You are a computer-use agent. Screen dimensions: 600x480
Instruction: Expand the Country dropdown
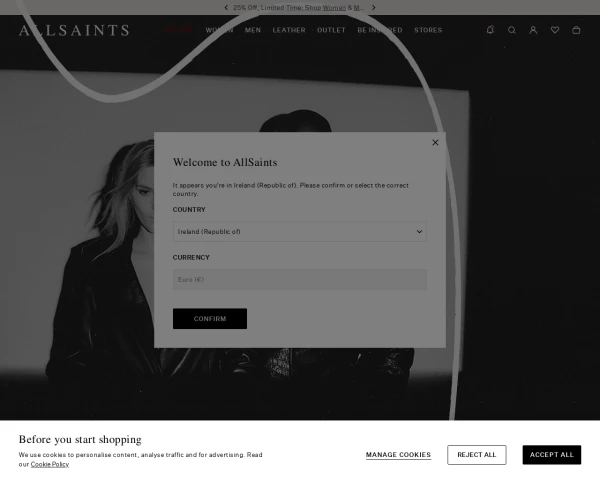pos(300,232)
